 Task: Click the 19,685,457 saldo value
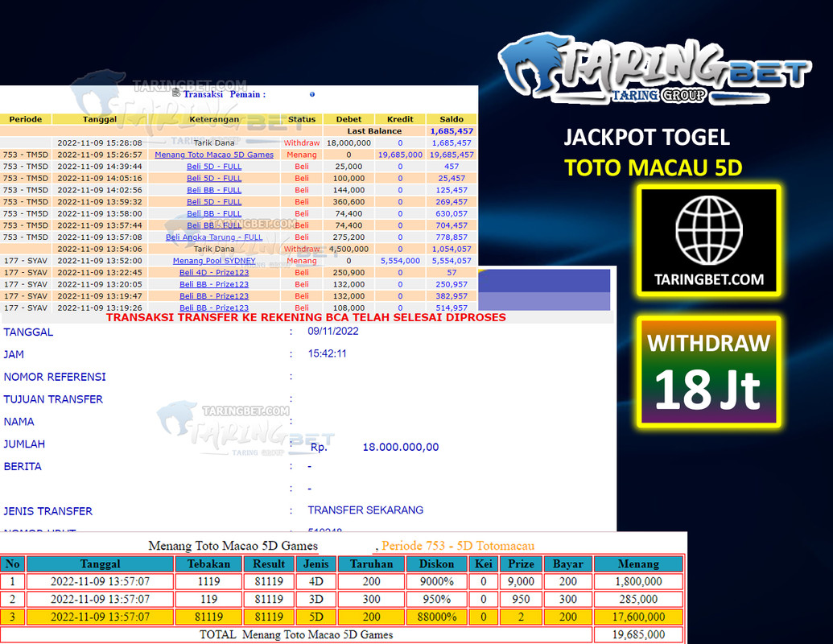(452, 155)
